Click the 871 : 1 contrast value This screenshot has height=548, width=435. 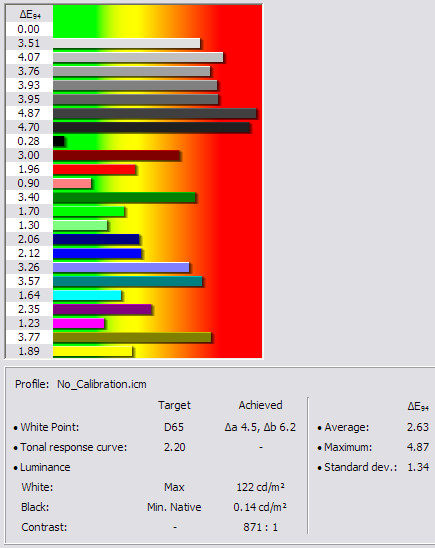point(261,527)
